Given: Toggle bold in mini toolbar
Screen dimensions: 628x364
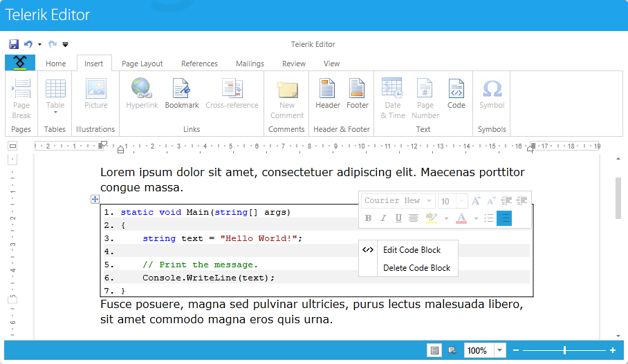Looking at the screenshot, I should pos(368,218).
